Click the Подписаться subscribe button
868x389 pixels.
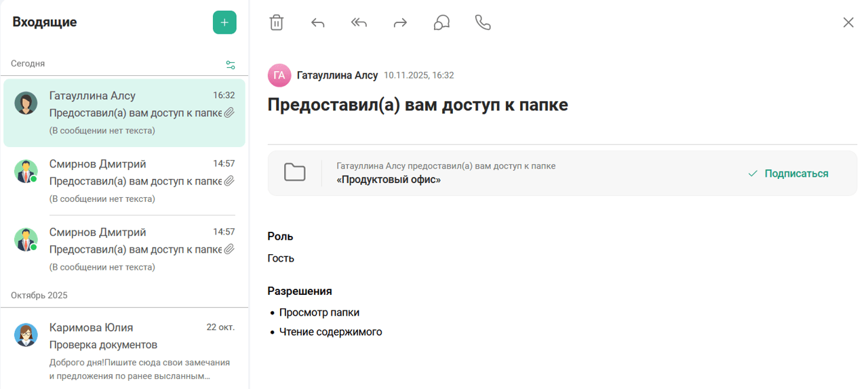[x=788, y=173]
